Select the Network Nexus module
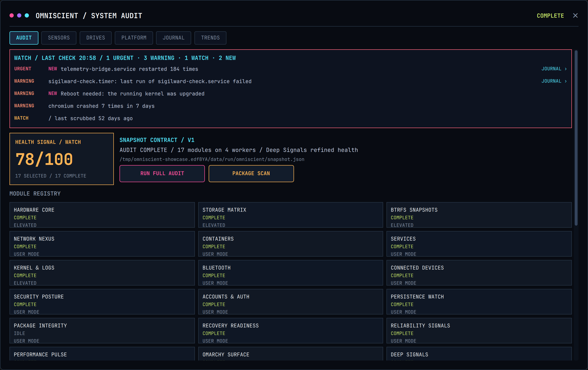Image resolution: width=588 pixels, height=370 pixels. (102, 244)
